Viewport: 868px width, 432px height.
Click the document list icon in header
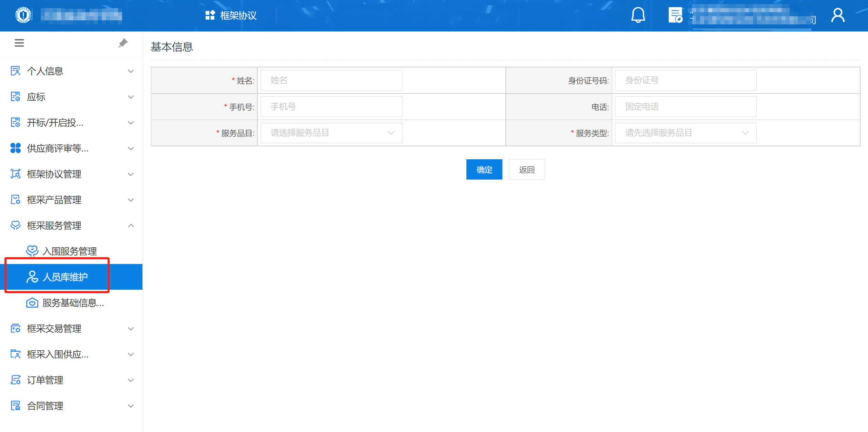[x=675, y=15]
